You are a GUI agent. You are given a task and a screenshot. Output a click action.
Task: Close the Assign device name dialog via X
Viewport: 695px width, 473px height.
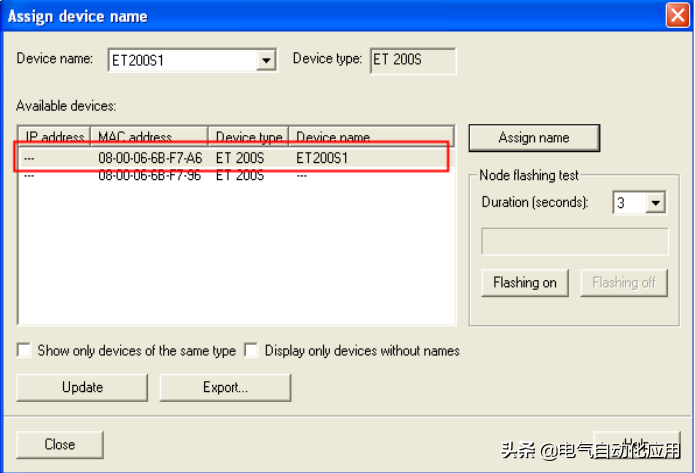click(676, 16)
